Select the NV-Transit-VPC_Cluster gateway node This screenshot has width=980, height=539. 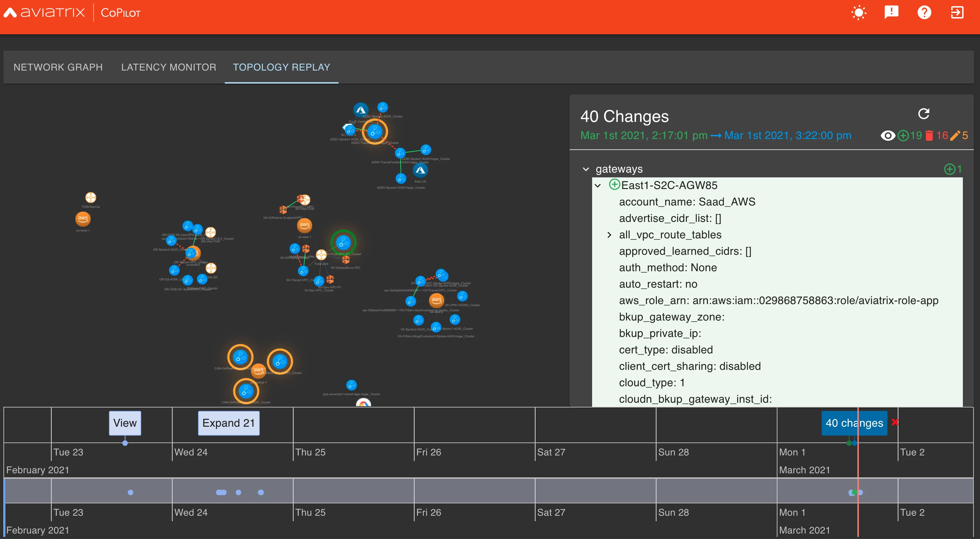(x=303, y=271)
